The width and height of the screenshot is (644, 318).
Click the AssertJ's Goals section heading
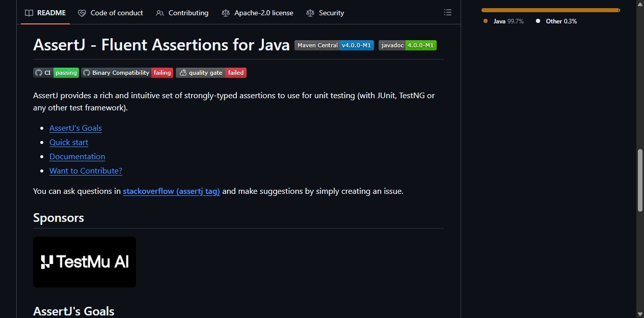click(74, 311)
